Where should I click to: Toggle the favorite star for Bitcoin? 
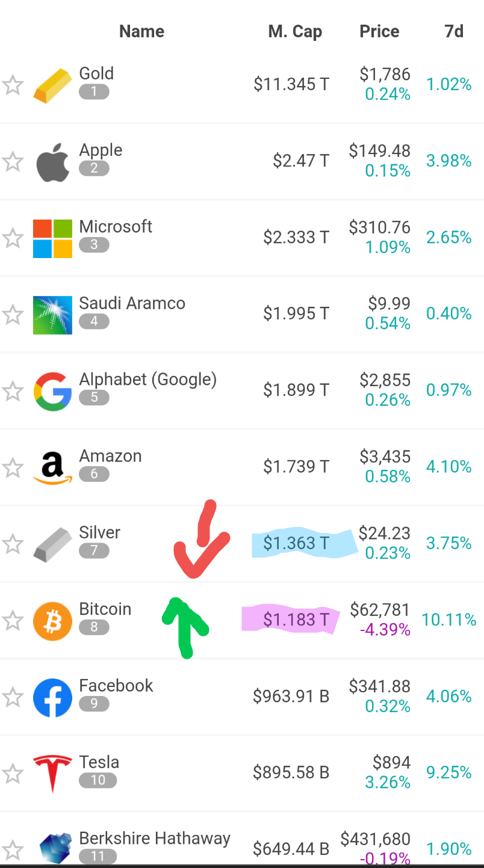(x=13, y=620)
